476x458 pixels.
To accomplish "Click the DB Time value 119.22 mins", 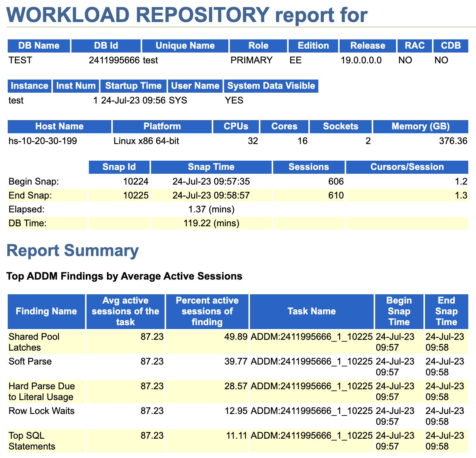I will pyautogui.click(x=211, y=223).
